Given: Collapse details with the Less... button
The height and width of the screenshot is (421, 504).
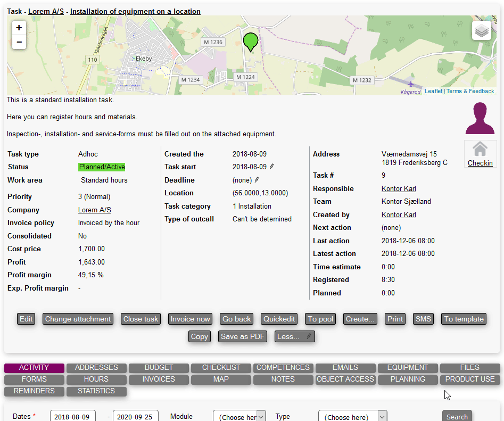Looking at the screenshot, I should point(295,336).
